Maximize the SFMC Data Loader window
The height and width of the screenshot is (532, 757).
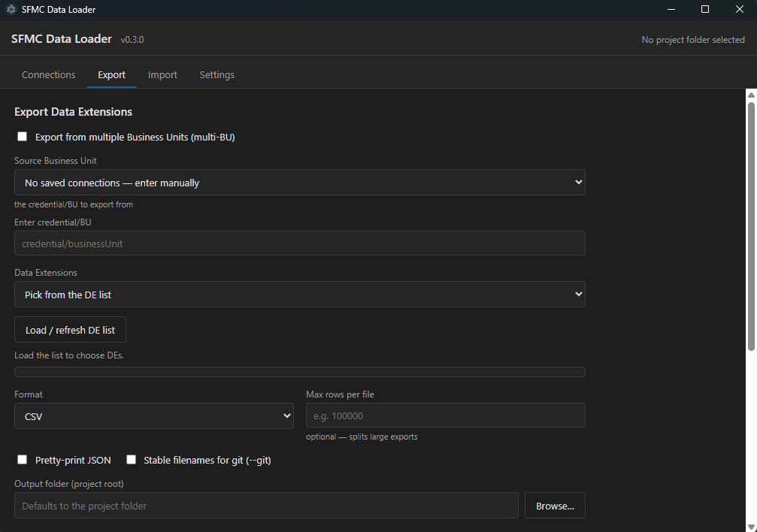pyautogui.click(x=705, y=9)
